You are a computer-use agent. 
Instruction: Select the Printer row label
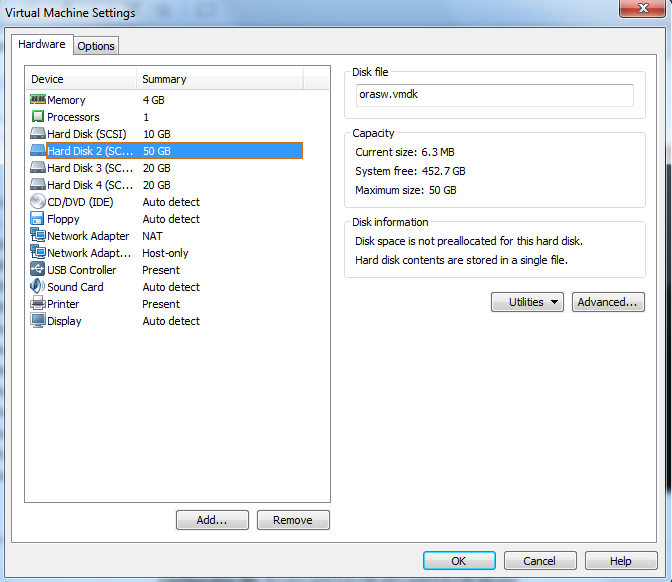click(63, 304)
